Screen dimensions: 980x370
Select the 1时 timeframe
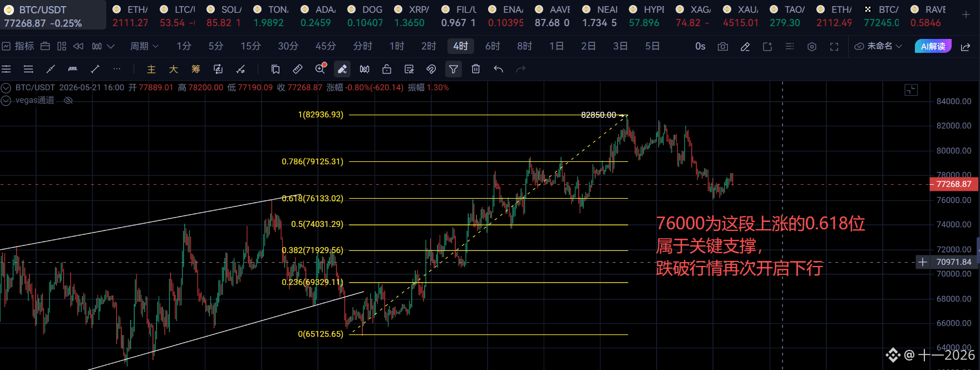[x=397, y=46]
